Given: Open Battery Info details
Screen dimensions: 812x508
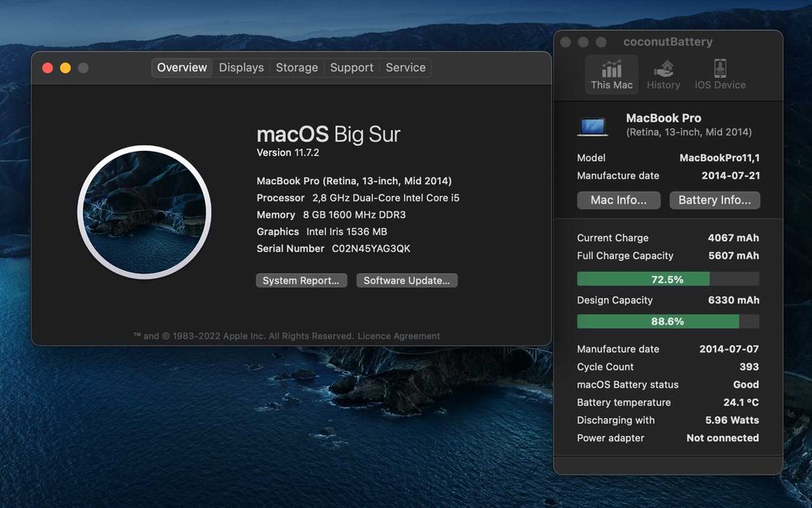Looking at the screenshot, I should tap(715, 200).
